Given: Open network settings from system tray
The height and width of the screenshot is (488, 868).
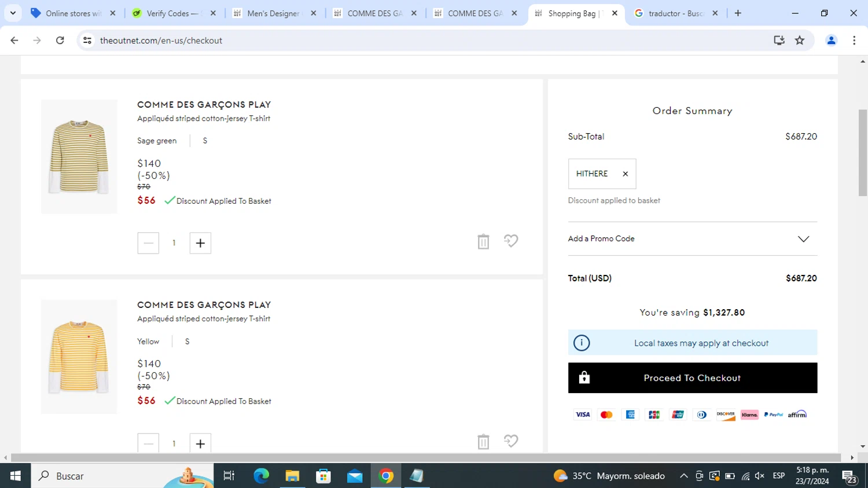Looking at the screenshot, I should point(745,476).
